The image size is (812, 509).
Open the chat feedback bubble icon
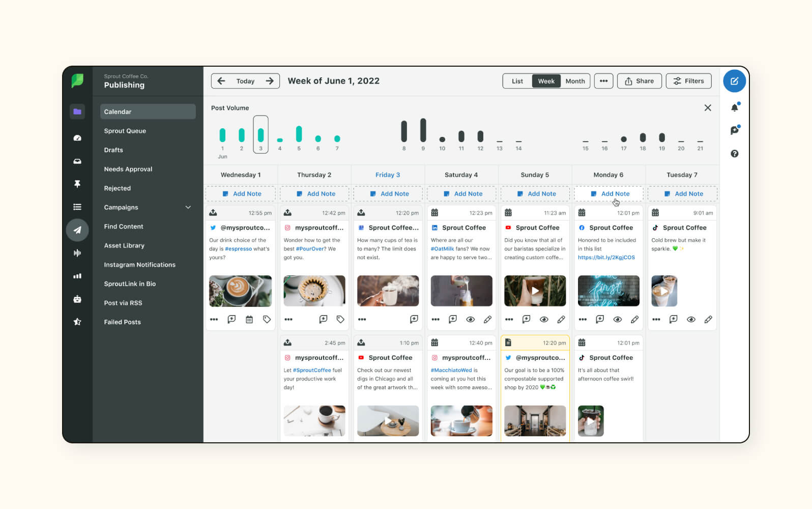coord(735,130)
